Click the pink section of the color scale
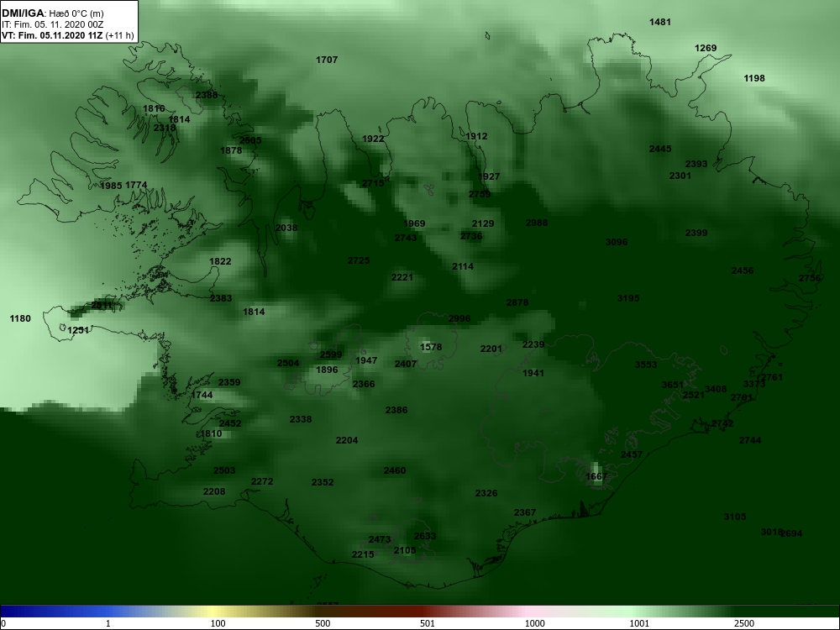This screenshot has width=840, height=630. (528, 612)
